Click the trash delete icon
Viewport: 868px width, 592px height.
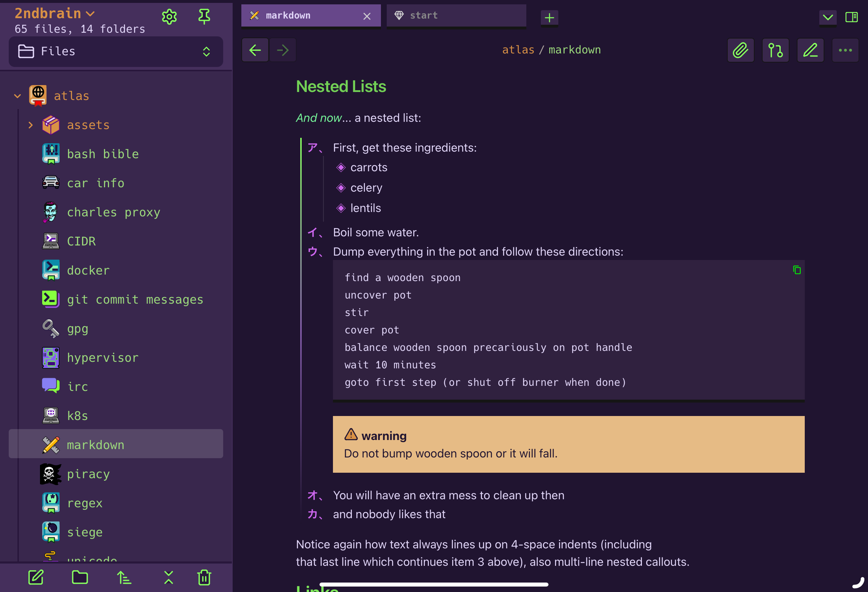(x=204, y=577)
